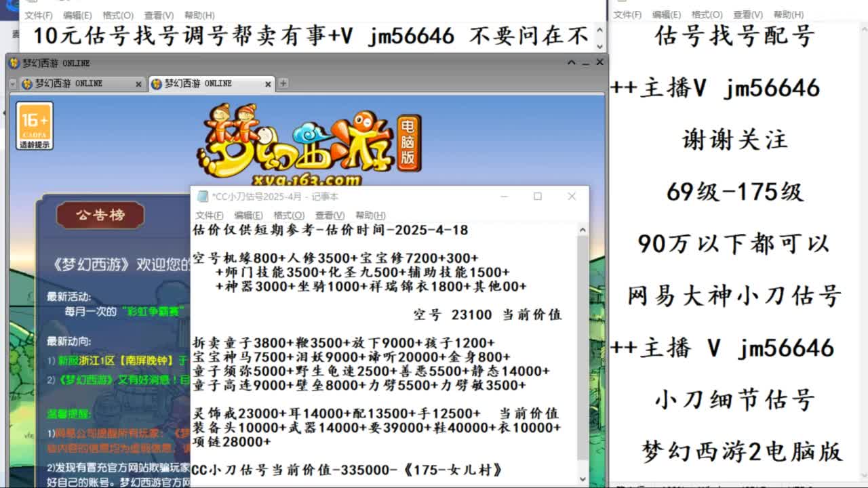Screen dimensions: 868x488
Task: Click the 16+ CADPA age rating badge
Action: (x=35, y=126)
